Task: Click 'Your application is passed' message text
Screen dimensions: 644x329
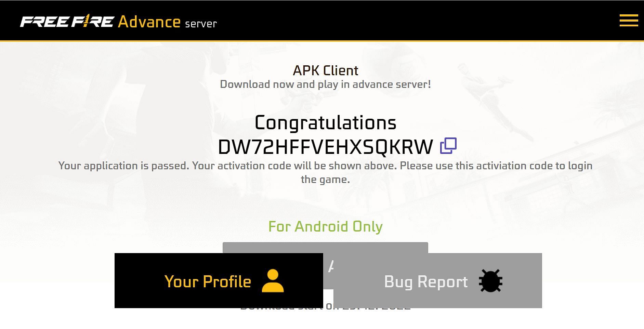Action: point(325,172)
